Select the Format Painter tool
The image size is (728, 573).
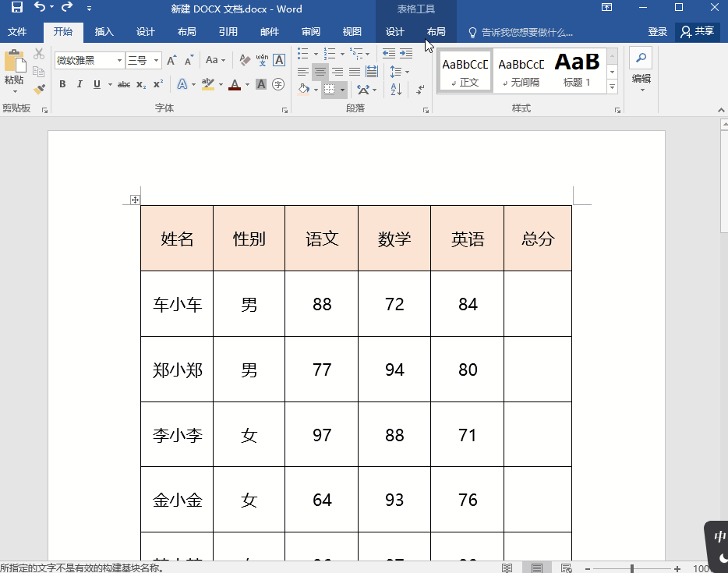pyautogui.click(x=38, y=89)
